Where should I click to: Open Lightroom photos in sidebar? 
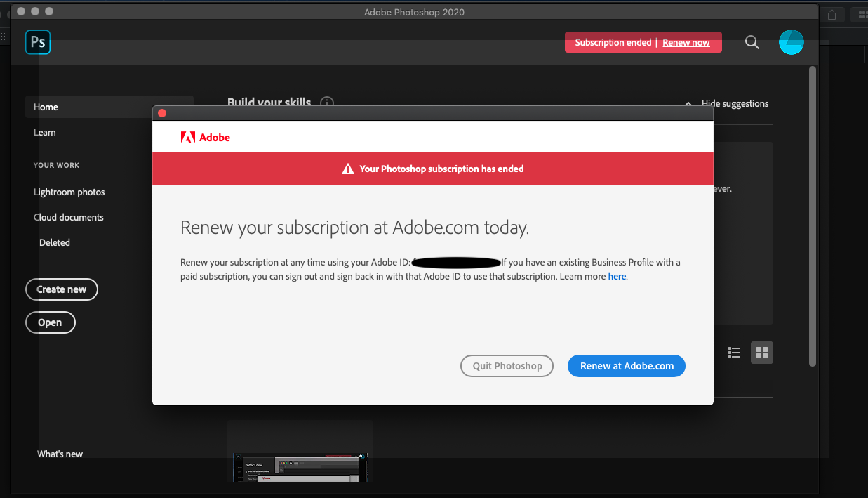69,192
